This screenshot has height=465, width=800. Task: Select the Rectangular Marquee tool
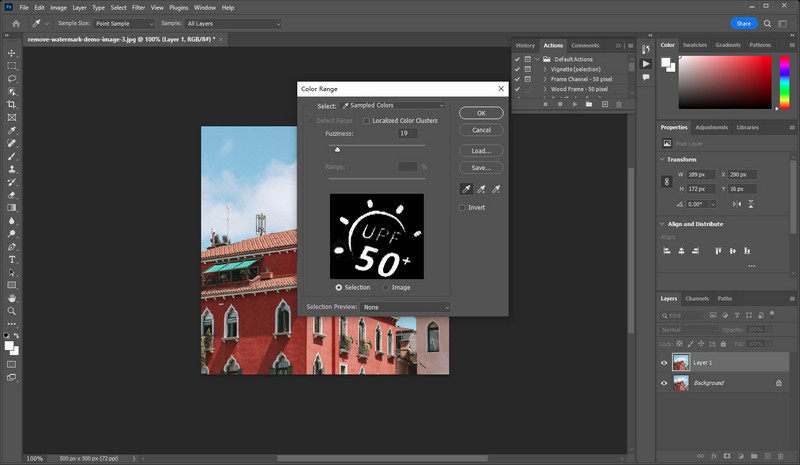[12, 66]
